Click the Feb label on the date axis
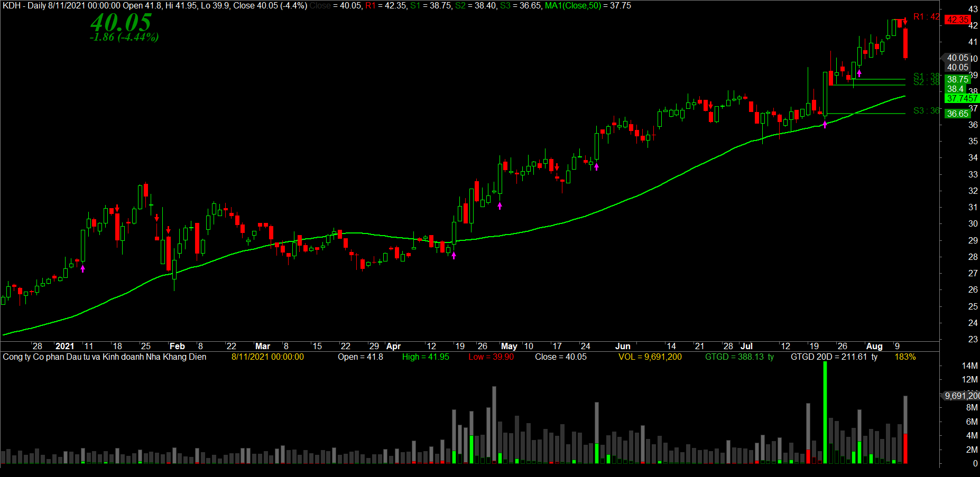This screenshot has width=980, height=477. [x=177, y=346]
